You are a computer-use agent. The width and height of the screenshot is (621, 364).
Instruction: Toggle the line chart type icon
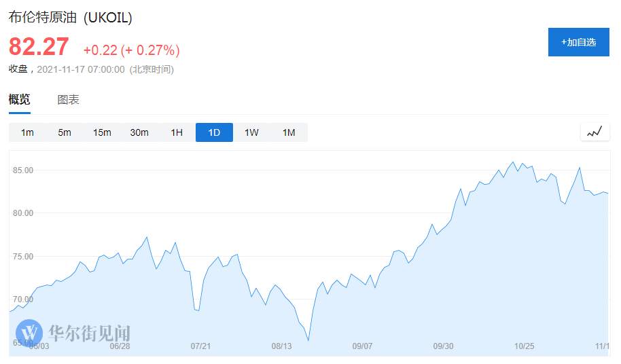click(x=595, y=132)
